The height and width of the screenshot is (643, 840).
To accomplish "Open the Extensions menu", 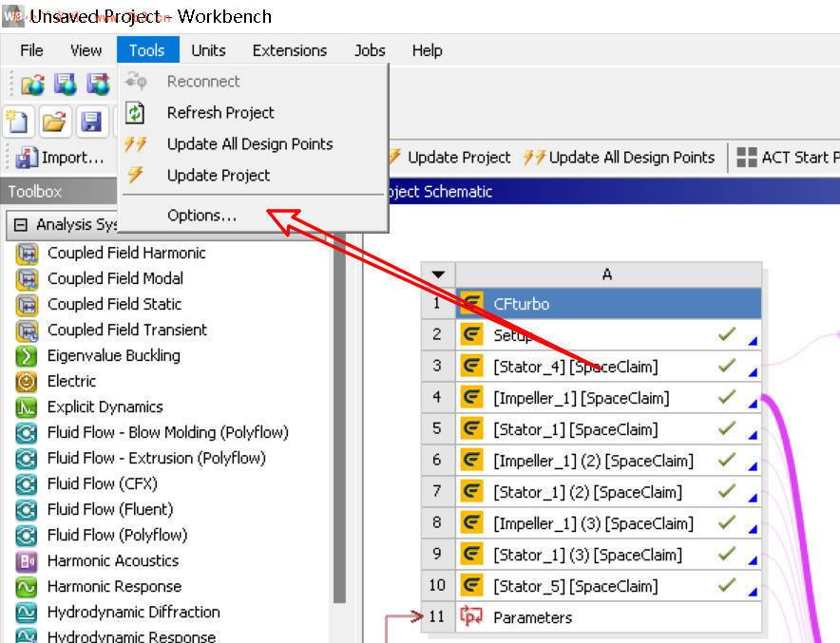I will pyautogui.click(x=289, y=50).
